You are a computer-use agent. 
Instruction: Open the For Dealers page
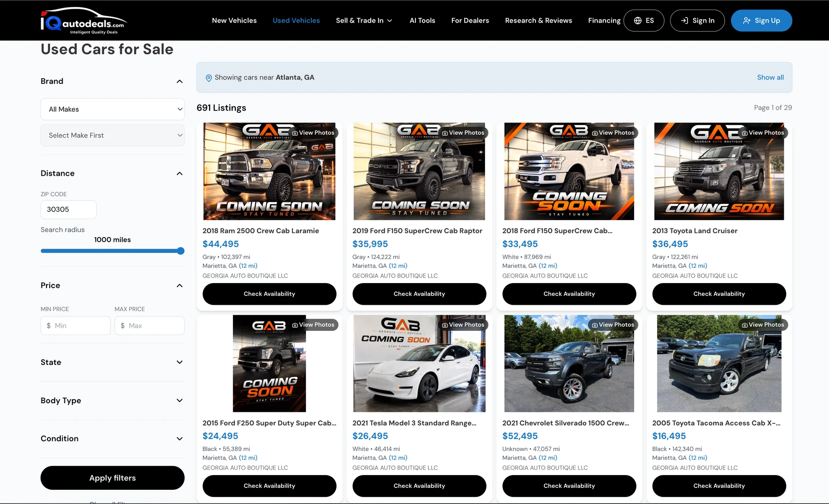[x=470, y=21]
